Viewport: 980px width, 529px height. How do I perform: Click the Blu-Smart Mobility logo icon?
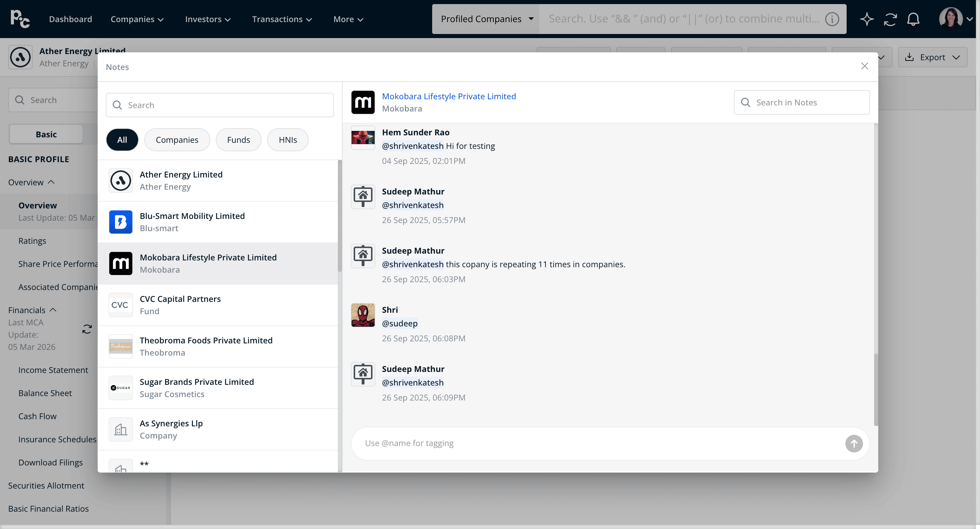pos(120,222)
